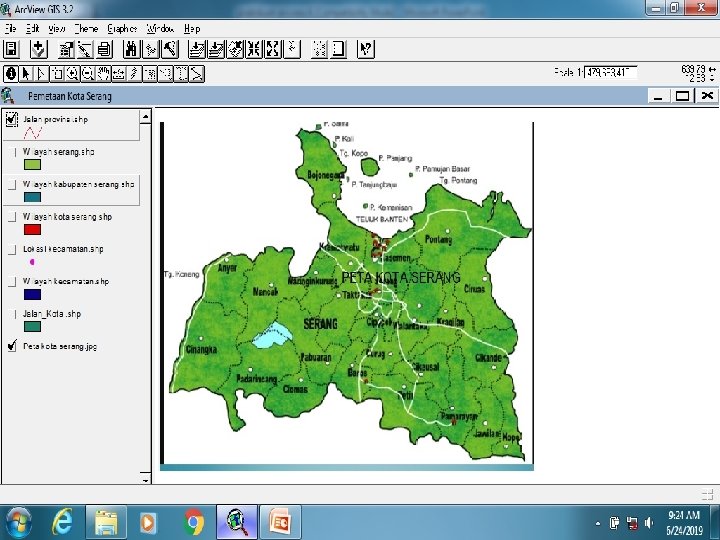This screenshot has width=720, height=540.
Task: Open PowerPoint from the taskbar
Action: pyautogui.click(x=281, y=523)
